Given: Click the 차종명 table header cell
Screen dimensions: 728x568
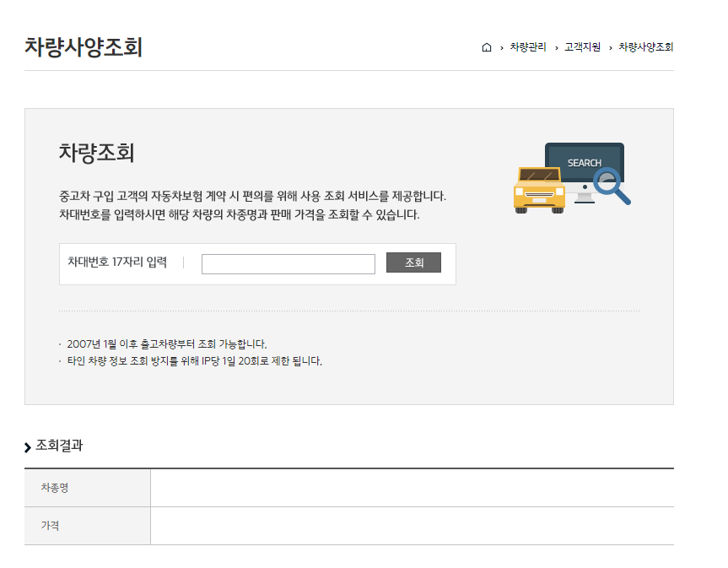Looking at the screenshot, I should [x=87, y=488].
